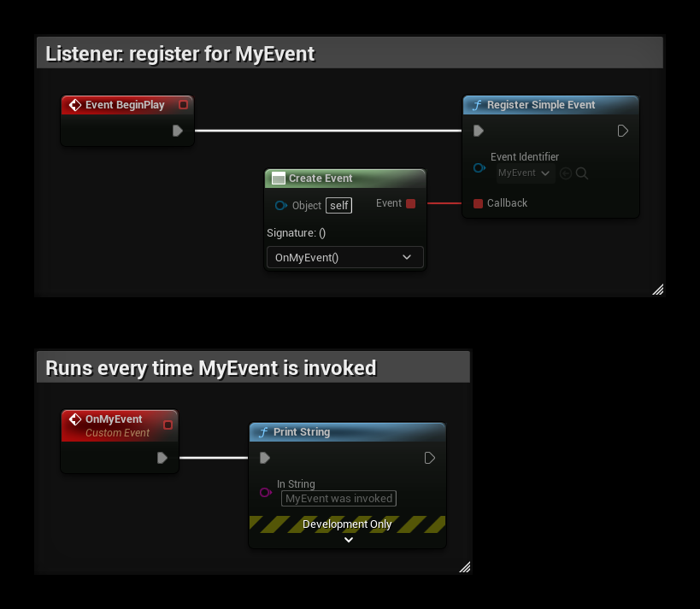Click the magenta In String pin
The width and height of the screenshot is (700, 609).
click(266, 492)
